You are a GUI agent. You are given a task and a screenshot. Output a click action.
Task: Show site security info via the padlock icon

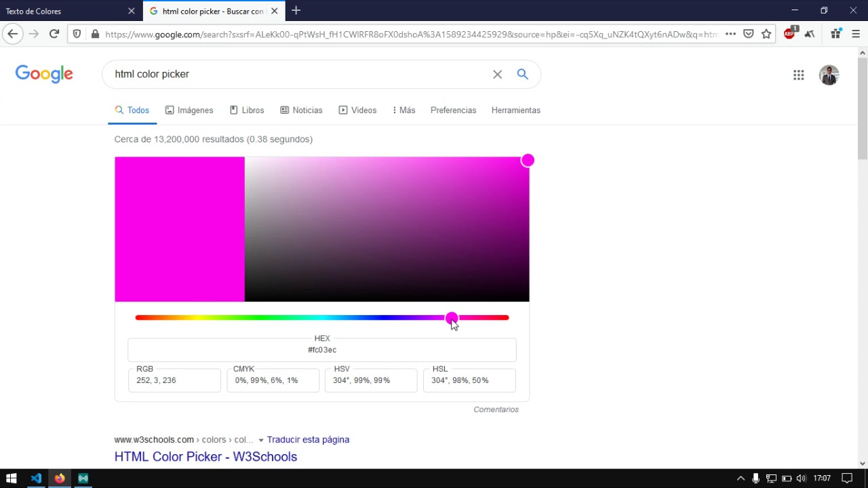(95, 34)
